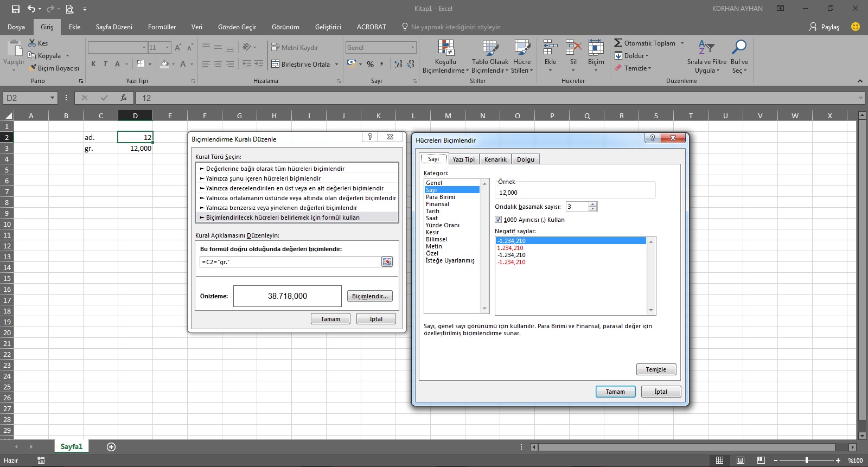868x467 pixels.
Task: Select red -1.234,210 negative number format
Action: [x=512, y=262]
